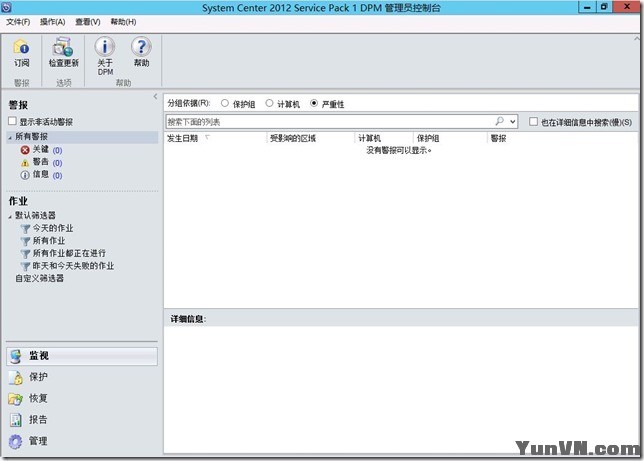
Task: Select the 自定义筛选器 tree item
Action: click(39, 279)
